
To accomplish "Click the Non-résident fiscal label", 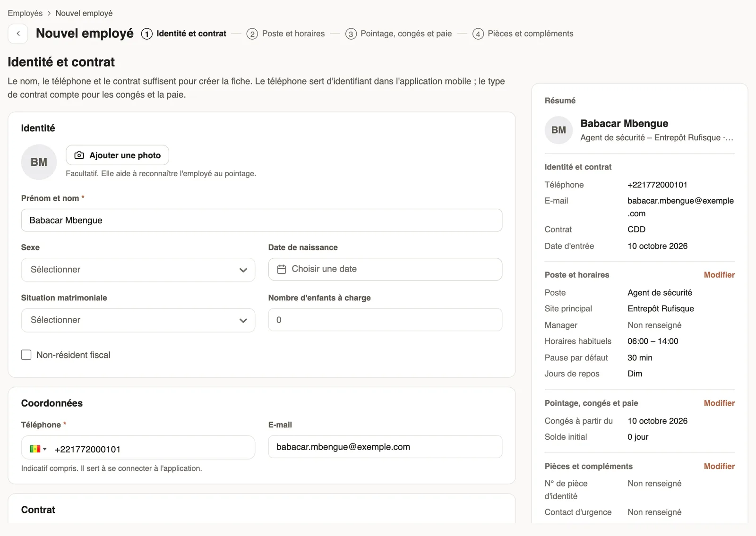I will tap(73, 355).
